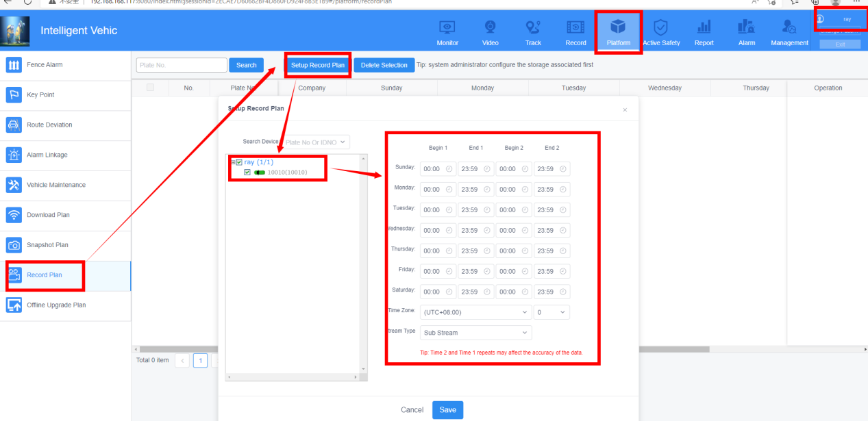This screenshot has height=421, width=868.
Task: Click Cancel in the Setup Record Plan dialog
Action: click(412, 410)
